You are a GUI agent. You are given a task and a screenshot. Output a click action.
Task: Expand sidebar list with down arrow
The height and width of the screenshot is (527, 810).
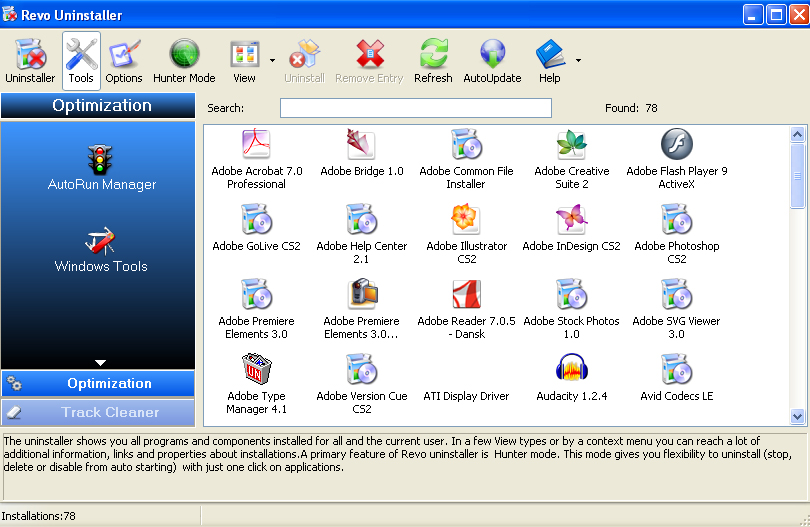pyautogui.click(x=99, y=362)
